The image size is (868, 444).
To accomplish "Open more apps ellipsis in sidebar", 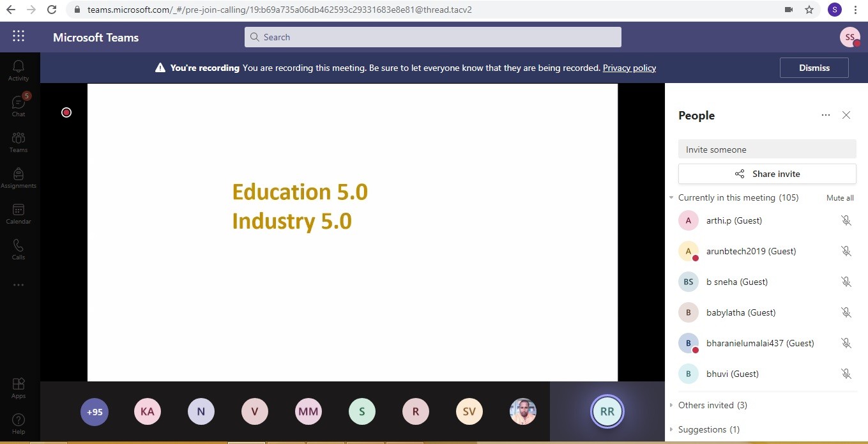I will point(19,285).
